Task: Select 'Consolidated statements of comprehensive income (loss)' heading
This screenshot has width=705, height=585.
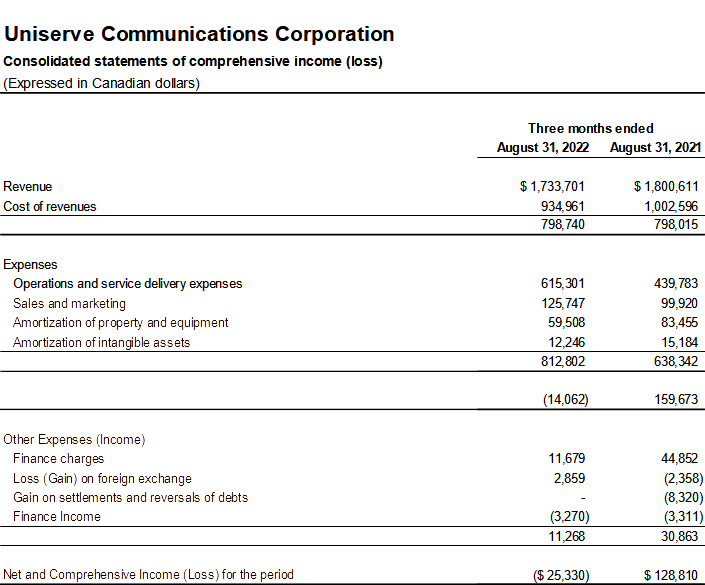Action: tap(193, 61)
